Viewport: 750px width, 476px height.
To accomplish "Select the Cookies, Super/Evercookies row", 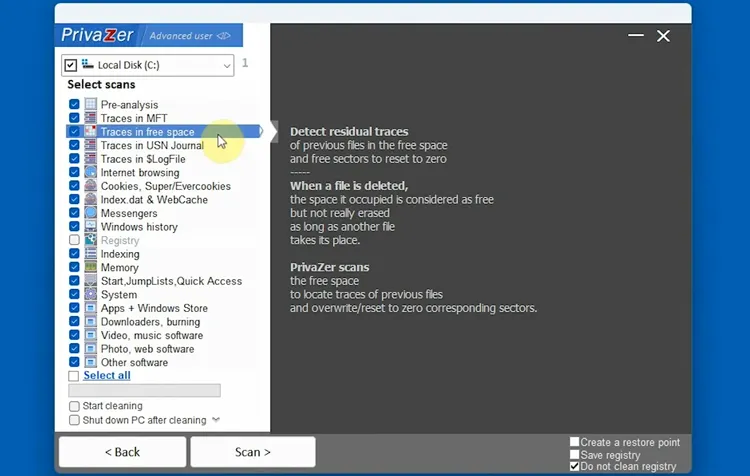I will coord(164,186).
